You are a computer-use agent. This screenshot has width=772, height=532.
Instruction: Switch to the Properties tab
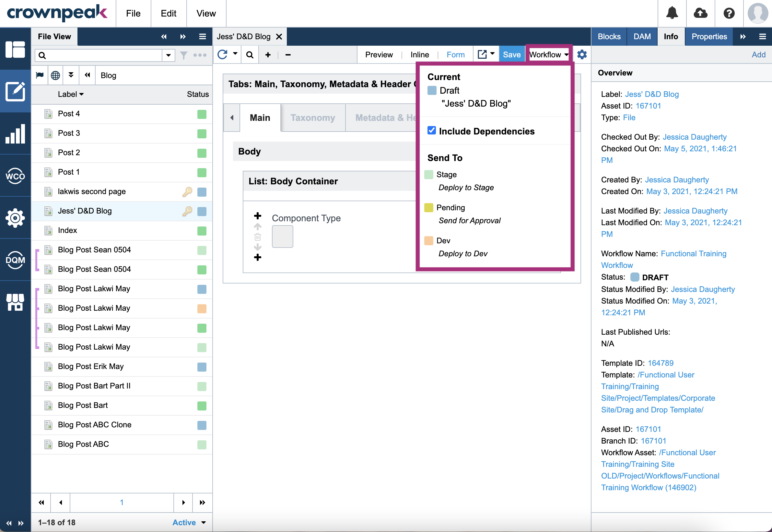[x=709, y=36]
